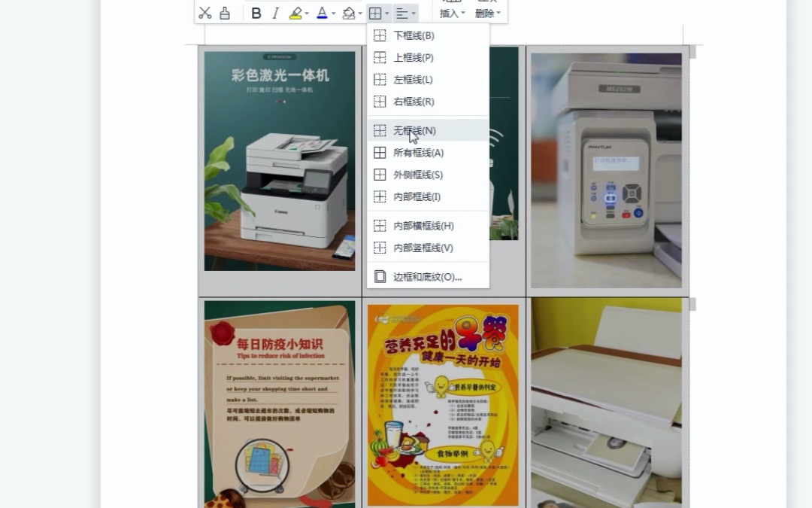The image size is (812, 508).
Task: Open the cell shading tool icon
Action: point(348,13)
